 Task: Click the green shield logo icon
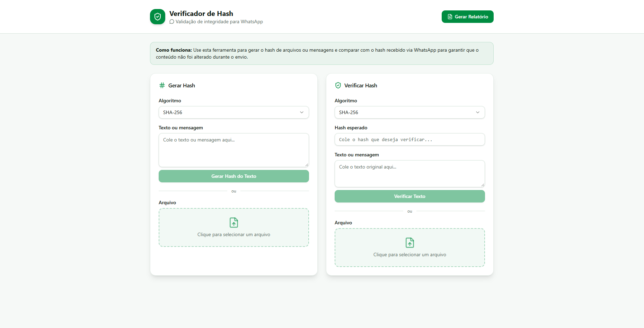(x=158, y=17)
